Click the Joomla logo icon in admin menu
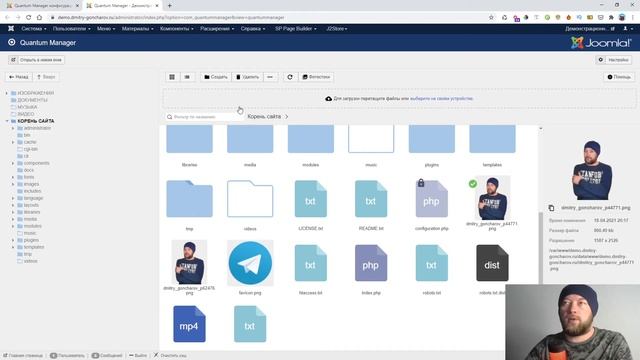The width and height of the screenshot is (640, 360). click(x=11, y=29)
